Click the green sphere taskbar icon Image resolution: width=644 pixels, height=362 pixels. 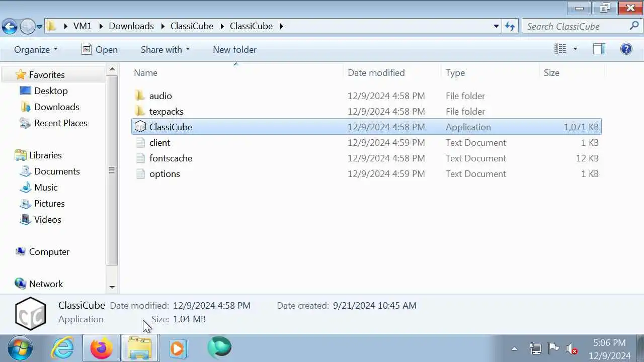pos(219,348)
